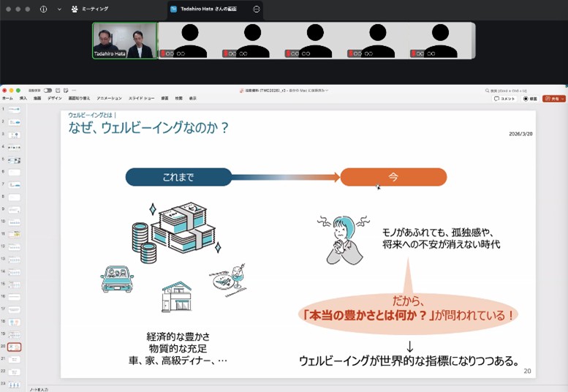Click the コメント button
Image resolution: width=568 pixels, height=392 pixels.
(x=505, y=98)
